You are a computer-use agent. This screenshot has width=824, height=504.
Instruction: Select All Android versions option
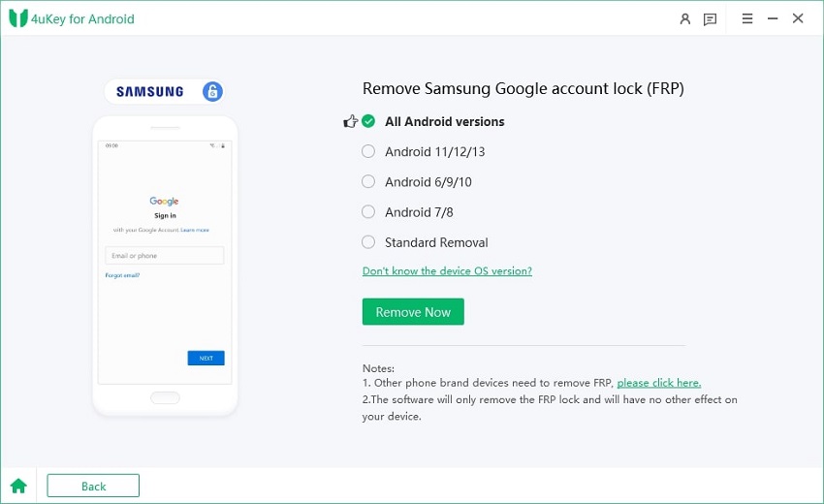pos(368,122)
